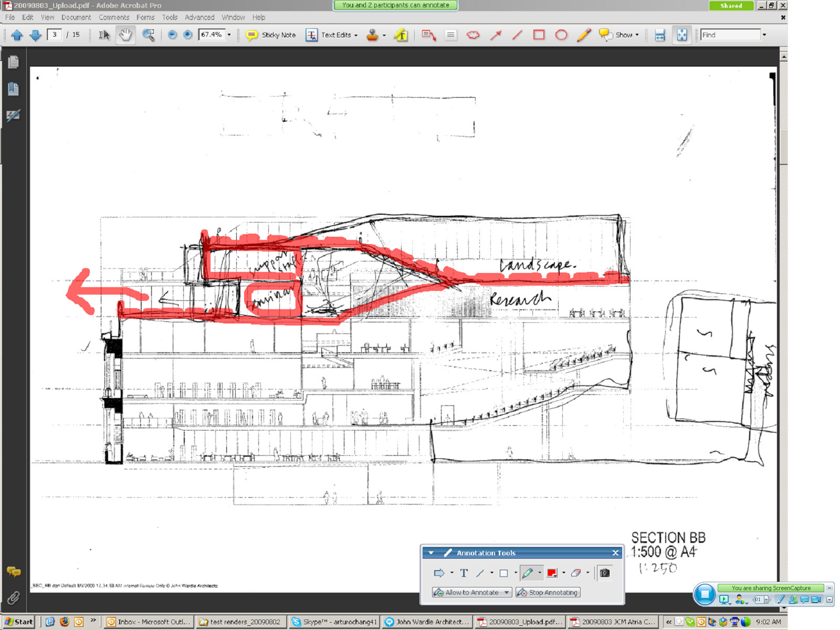Add a Sticky Note comment

click(x=271, y=35)
